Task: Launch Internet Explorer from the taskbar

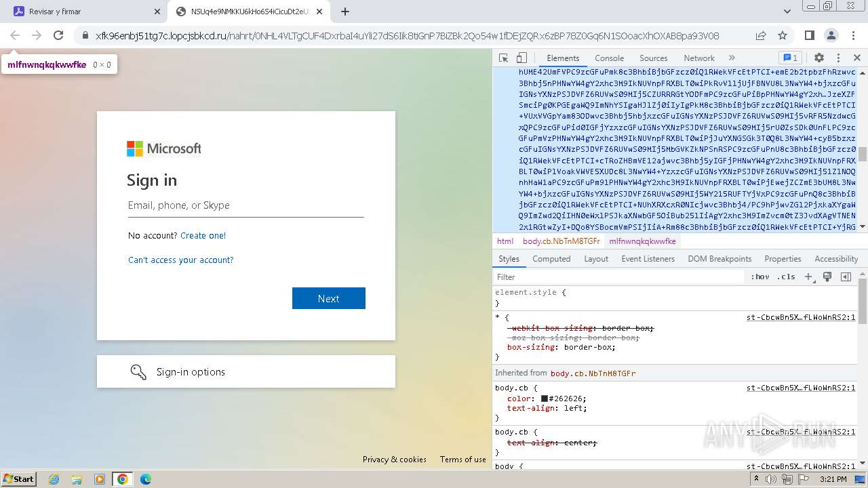Action: click(54, 479)
